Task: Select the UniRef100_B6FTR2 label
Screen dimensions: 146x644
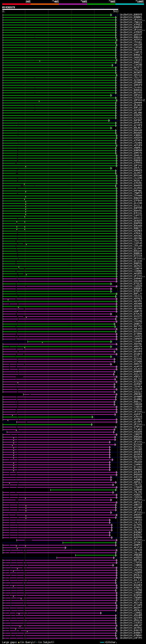Action: [131, 560]
